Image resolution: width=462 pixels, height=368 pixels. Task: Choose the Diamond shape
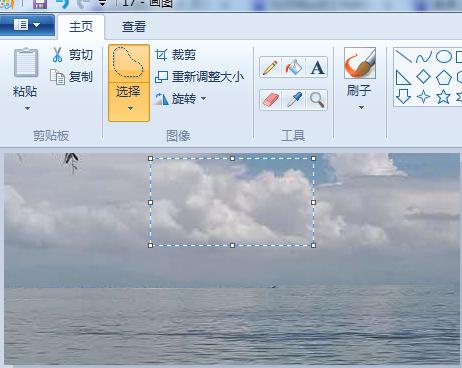[424, 77]
